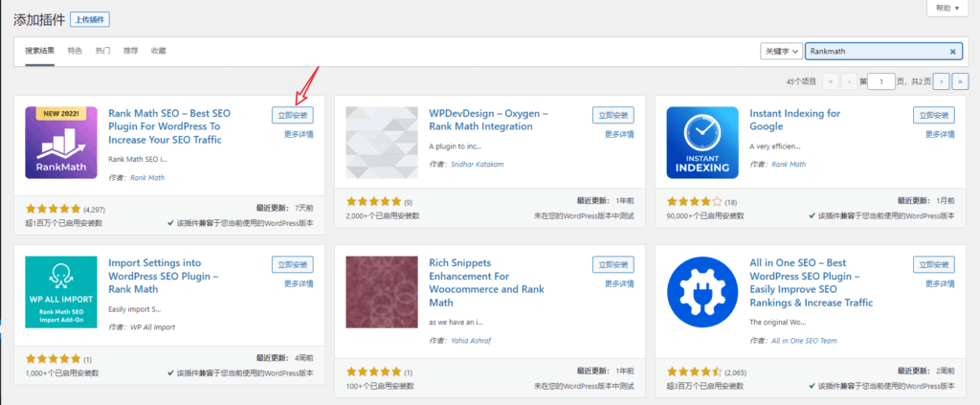Click the WPDevDesign Oxygen plugin thumbnail
The image size is (980, 405).
(x=382, y=143)
